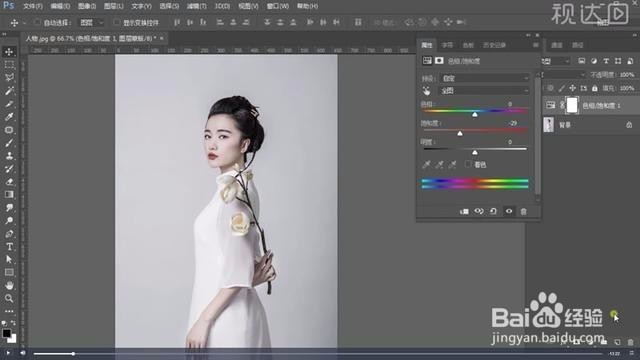
Task: Click the foreground color swatch
Action: point(6,333)
